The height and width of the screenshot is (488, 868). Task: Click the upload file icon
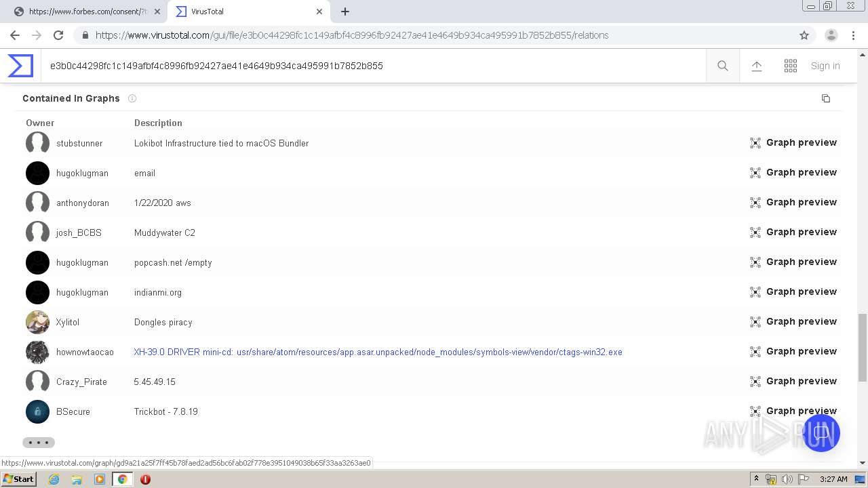pyautogui.click(x=757, y=66)
